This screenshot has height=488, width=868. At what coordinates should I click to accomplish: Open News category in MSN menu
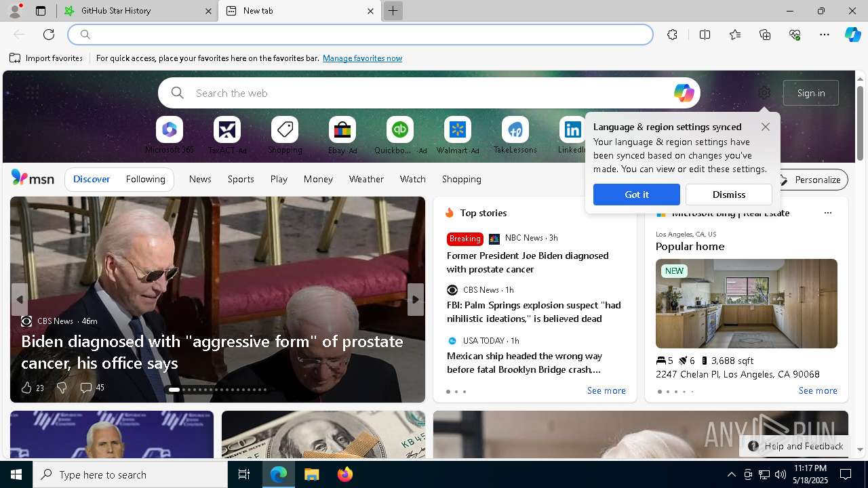(200, 179)
